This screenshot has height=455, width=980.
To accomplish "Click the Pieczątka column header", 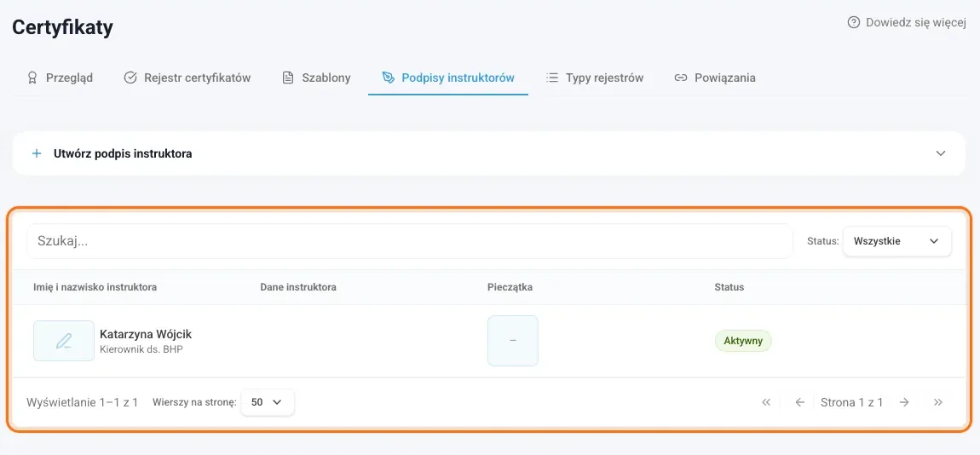I will point(510,287).
